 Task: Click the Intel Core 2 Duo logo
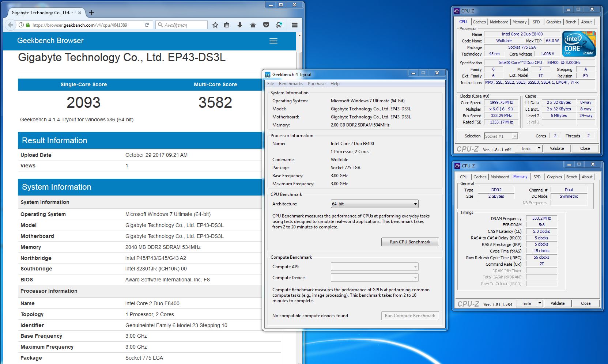pyautogui.click(x=579, y=44)
